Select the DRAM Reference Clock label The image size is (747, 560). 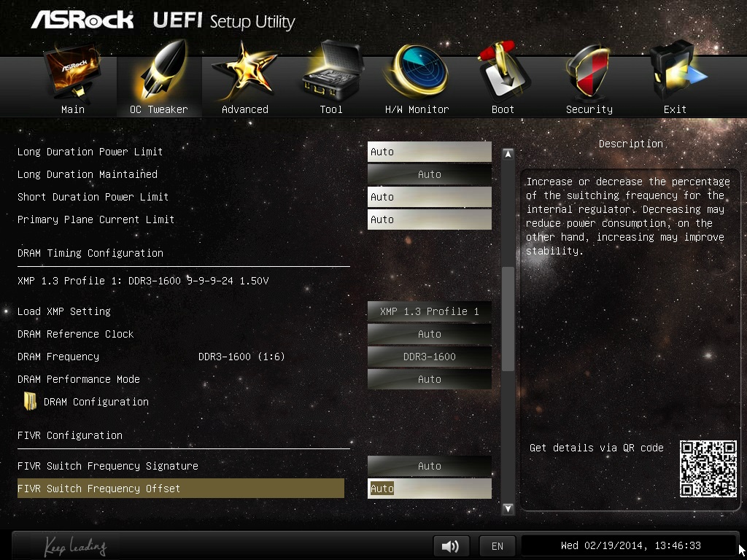tap(75, 334)
